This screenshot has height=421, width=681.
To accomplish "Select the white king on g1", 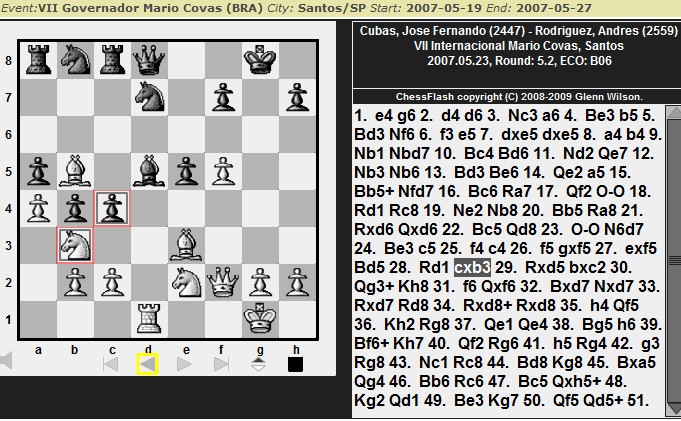I will 259,320.
